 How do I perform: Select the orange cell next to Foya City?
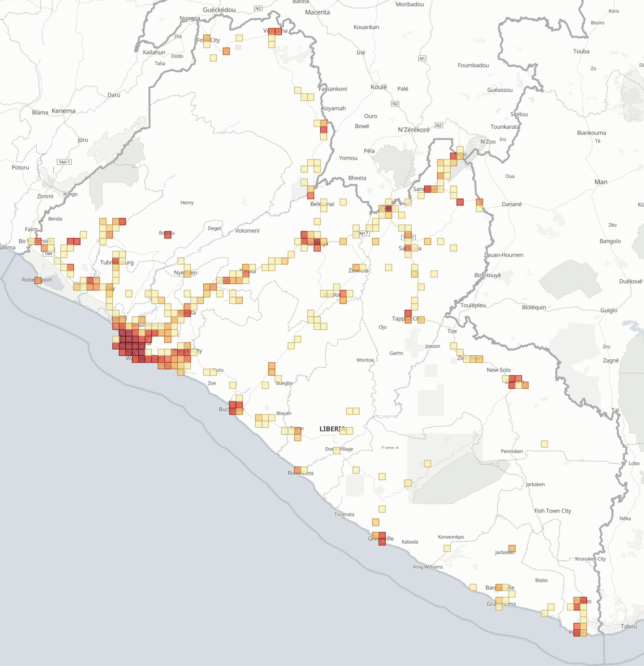[x=206, y=38]
